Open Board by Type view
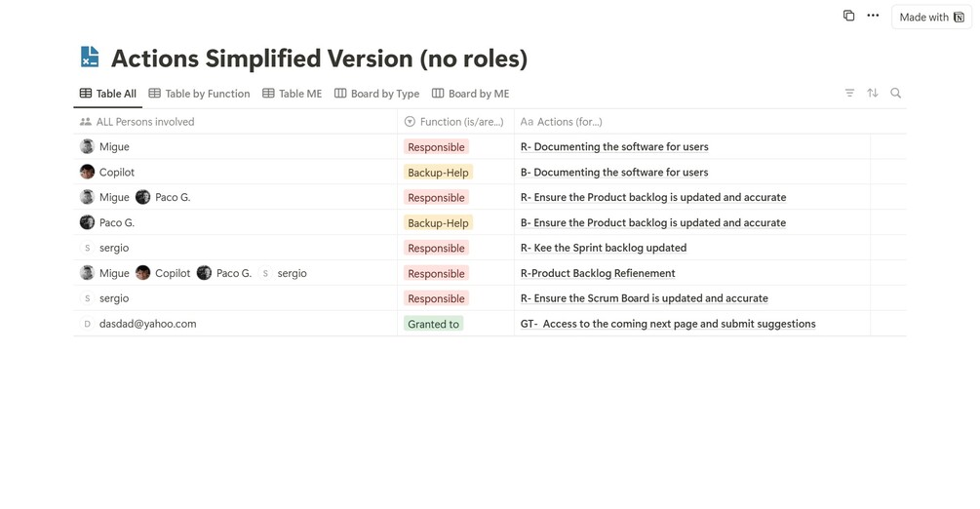The width and height of the screenshot is (980, 509). tap(377, 94)
